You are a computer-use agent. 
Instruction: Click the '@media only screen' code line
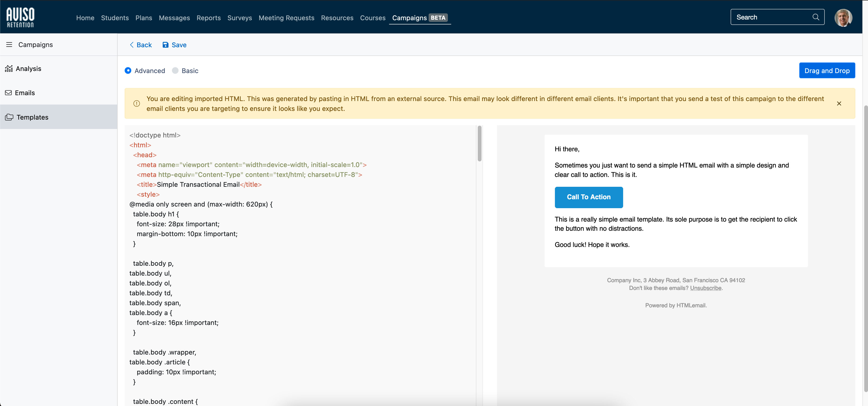pos(201,204)
